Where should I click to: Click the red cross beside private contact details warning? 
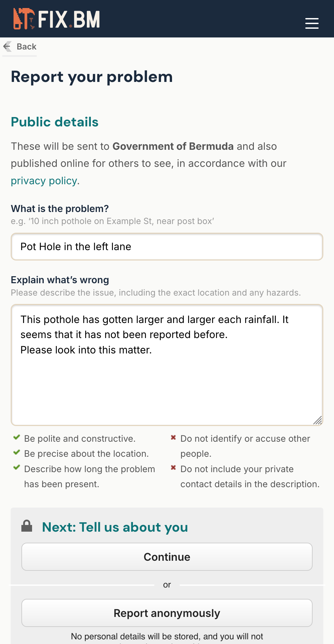click(173, 468)
